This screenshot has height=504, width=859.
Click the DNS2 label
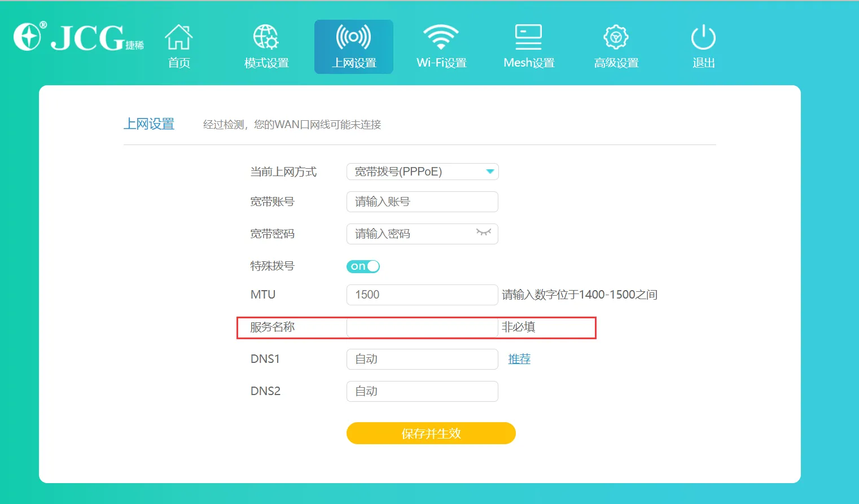click(x=265, y=391)
